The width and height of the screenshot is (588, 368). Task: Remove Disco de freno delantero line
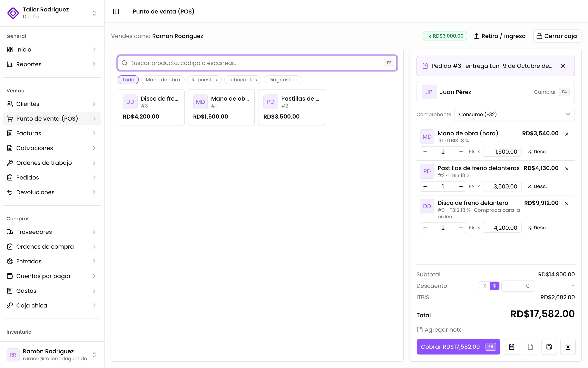(567, 204)
